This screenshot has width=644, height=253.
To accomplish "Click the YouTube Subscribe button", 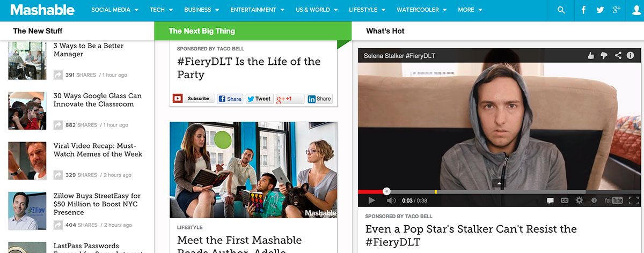I will click(193, 99).
